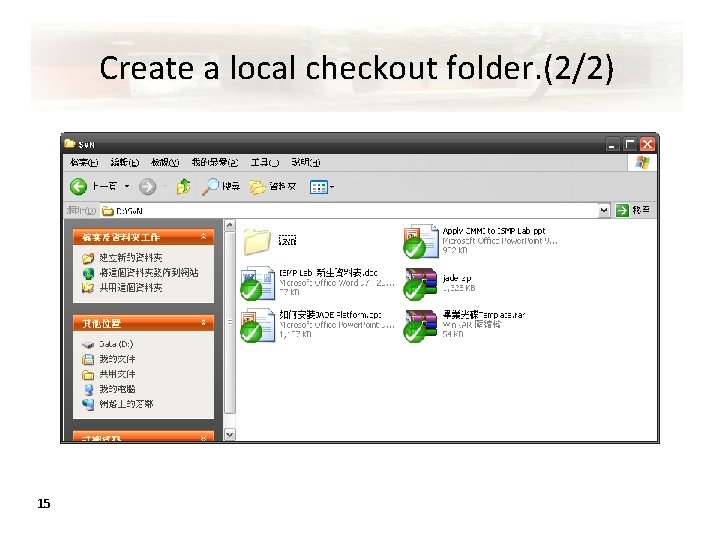The image size is (720, 540).
Task: Click the My Computer icon in sidebar
Action: tap(88, 389)
